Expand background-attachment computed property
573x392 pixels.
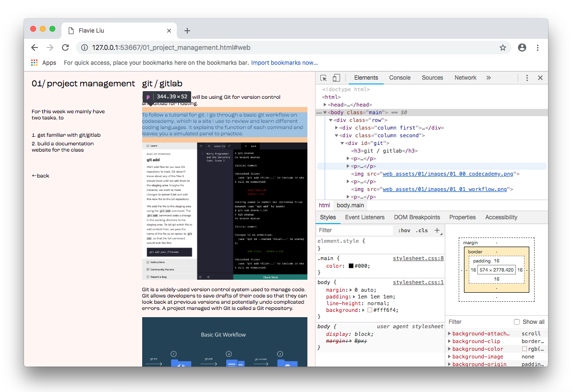click(x=450, y=333)
